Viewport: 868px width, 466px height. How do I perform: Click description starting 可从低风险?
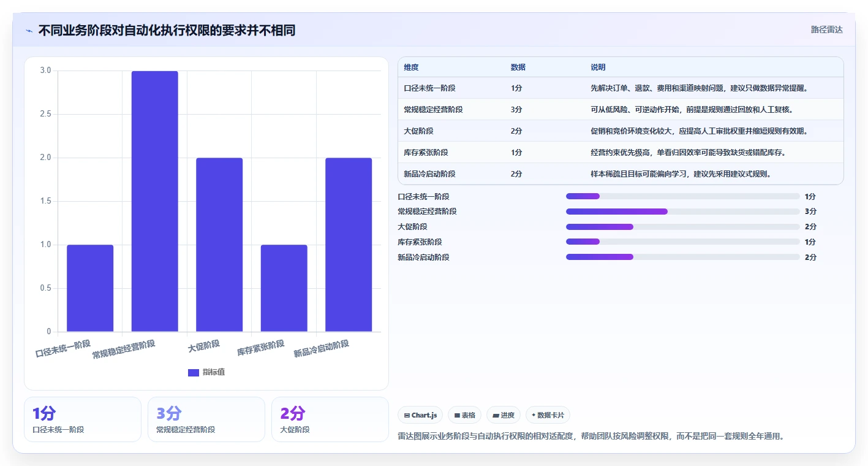click(x=692, y=110)
